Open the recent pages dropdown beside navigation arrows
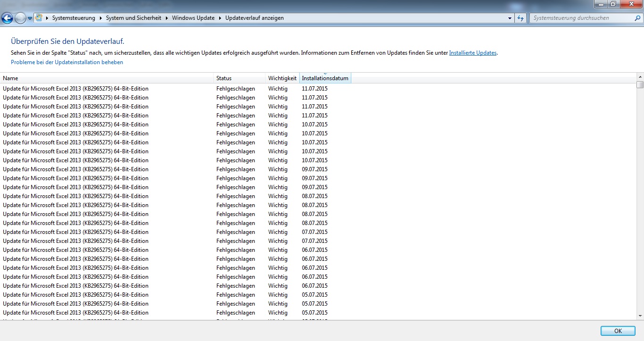The width and height of the screenshot is (644, 341). pyautogui.click(x=30, y=18)
